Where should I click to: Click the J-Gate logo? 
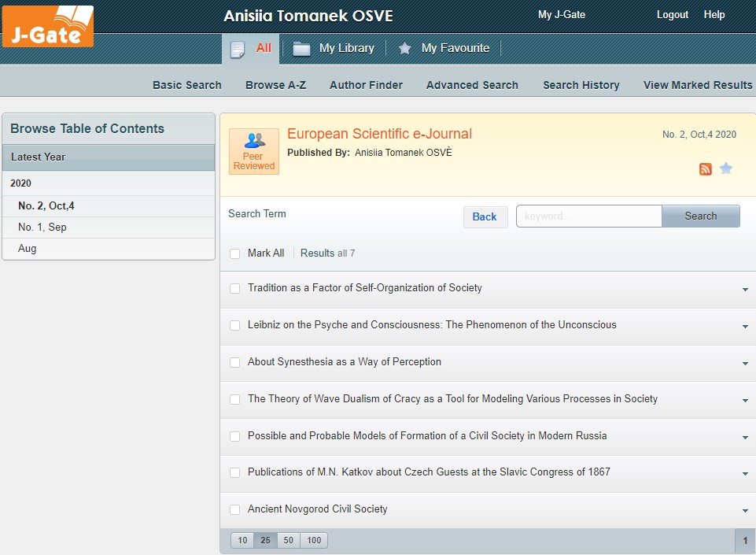48,27
